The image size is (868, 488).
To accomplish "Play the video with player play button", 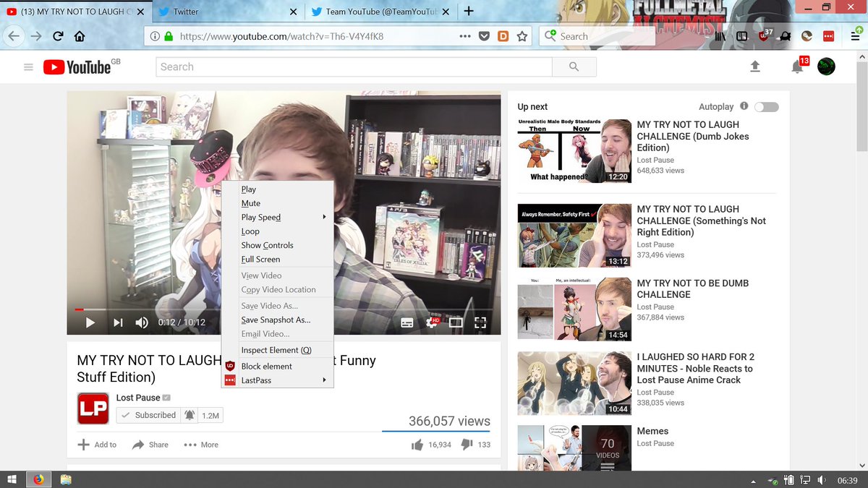I will [x=90, y=322].
